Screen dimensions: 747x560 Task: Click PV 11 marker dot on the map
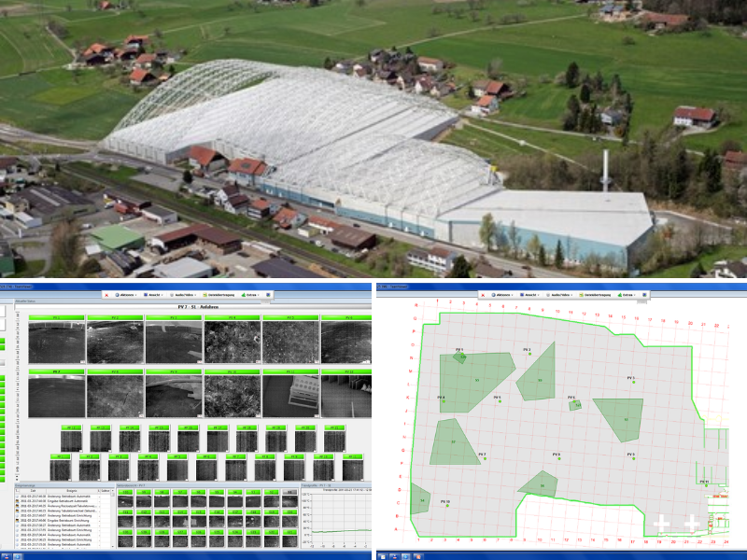click(x=707, y=485)
